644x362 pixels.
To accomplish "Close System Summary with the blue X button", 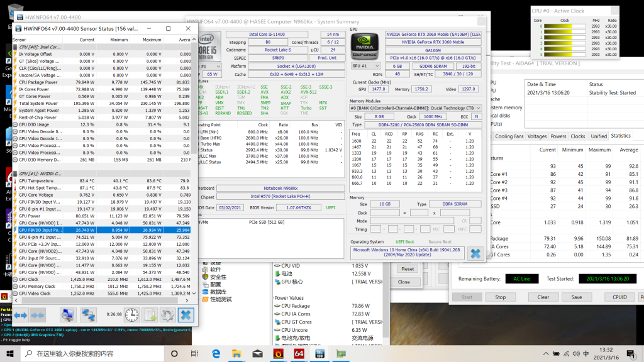I will click(x=475, y=254).
